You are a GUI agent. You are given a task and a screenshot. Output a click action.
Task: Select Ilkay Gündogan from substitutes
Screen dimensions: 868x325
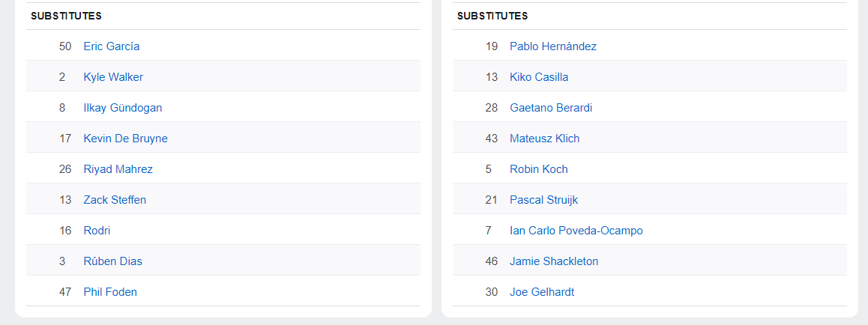(122, 108)
